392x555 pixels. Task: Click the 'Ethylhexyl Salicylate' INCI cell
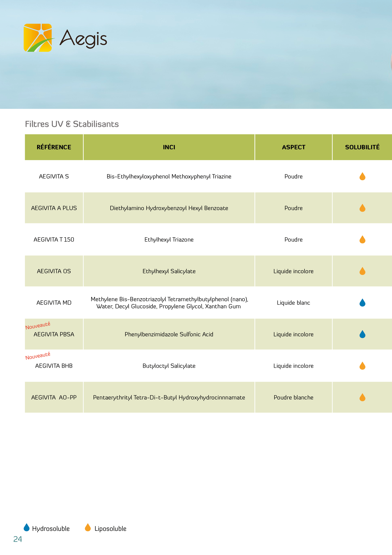[169, 271]
